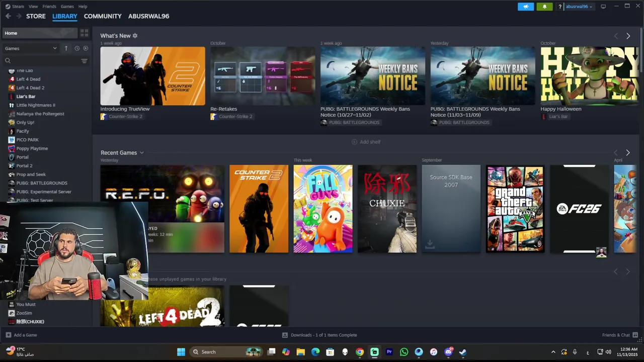Sort game list with the up arrow icon
The height and width of the screenshot is (362, 644).
click(66, 48)
